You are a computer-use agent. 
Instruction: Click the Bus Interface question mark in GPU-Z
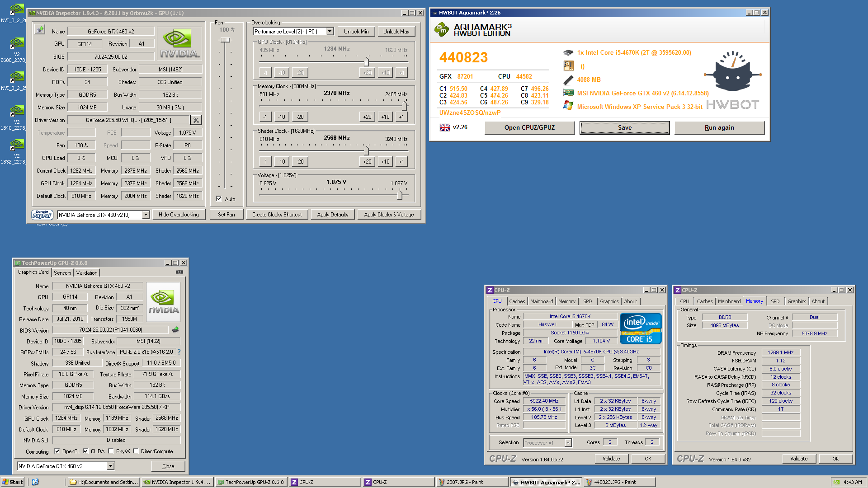pyautogui.click(x=179, y=352)
